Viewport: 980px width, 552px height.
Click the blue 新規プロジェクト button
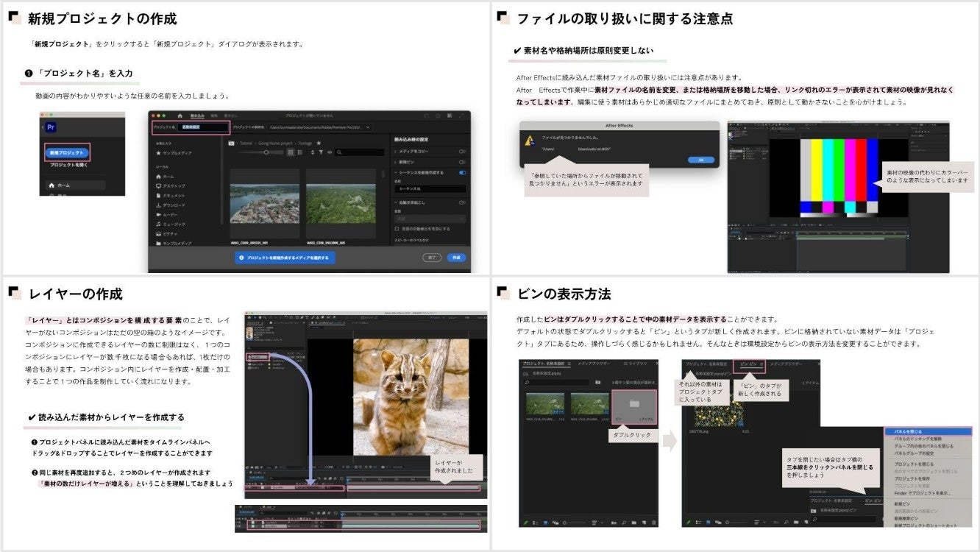click(68, 153)
